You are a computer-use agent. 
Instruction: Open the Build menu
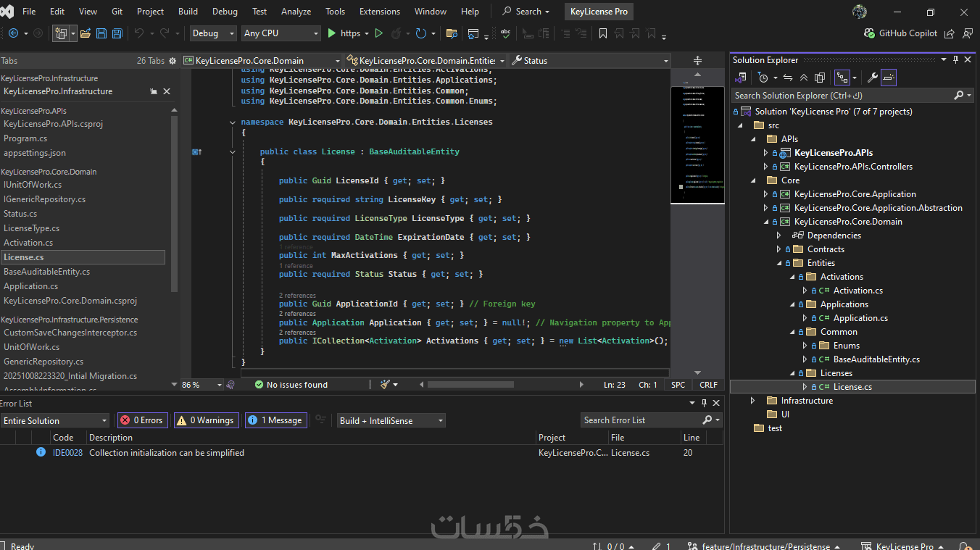pos(188,12)
